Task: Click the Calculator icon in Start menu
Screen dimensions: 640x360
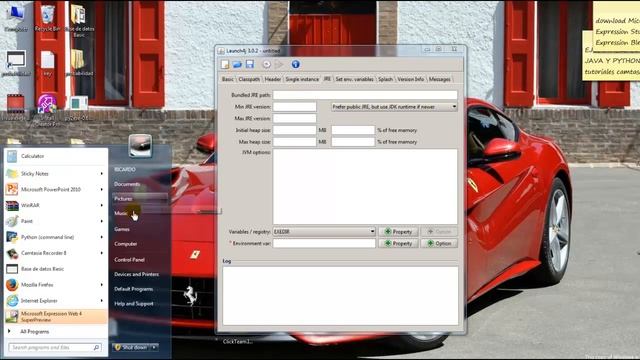Action: [x=12, y=156]
